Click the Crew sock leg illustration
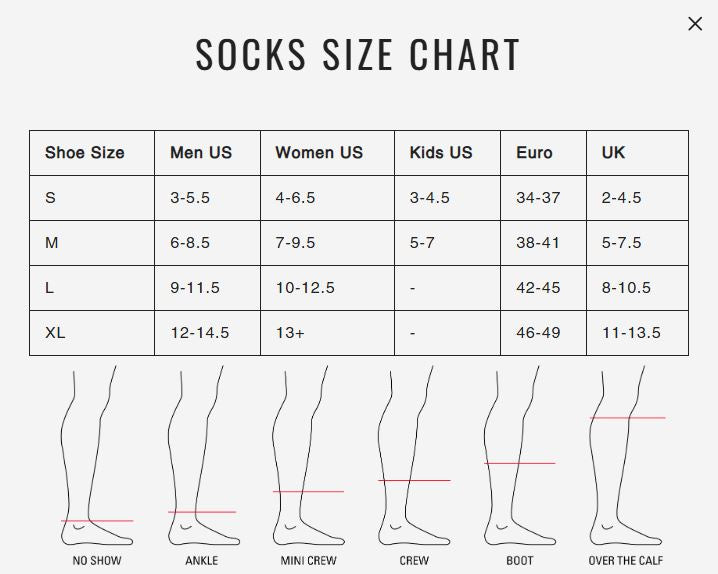The height and width of the screenshot is (574, 718). [412, 460]
